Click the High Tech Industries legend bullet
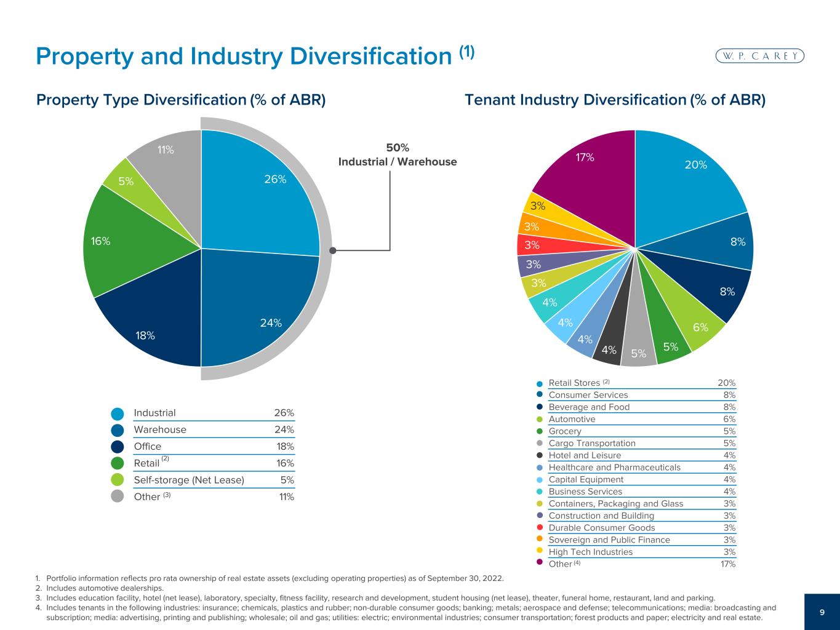The image size is (840, 630). click(540, 551)
